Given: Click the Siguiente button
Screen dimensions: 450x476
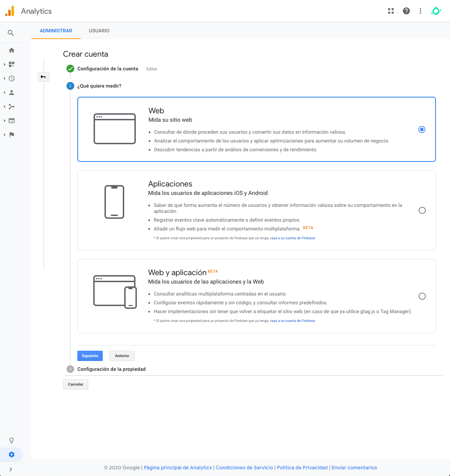Looking at the screenshot, I should 90,356.
